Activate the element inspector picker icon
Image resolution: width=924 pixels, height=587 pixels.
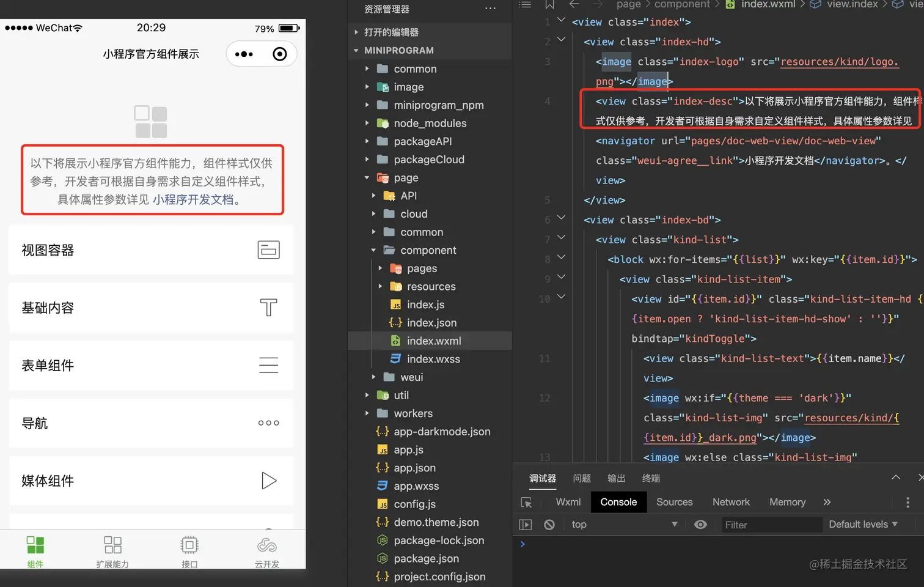click(x=526, y=503)
